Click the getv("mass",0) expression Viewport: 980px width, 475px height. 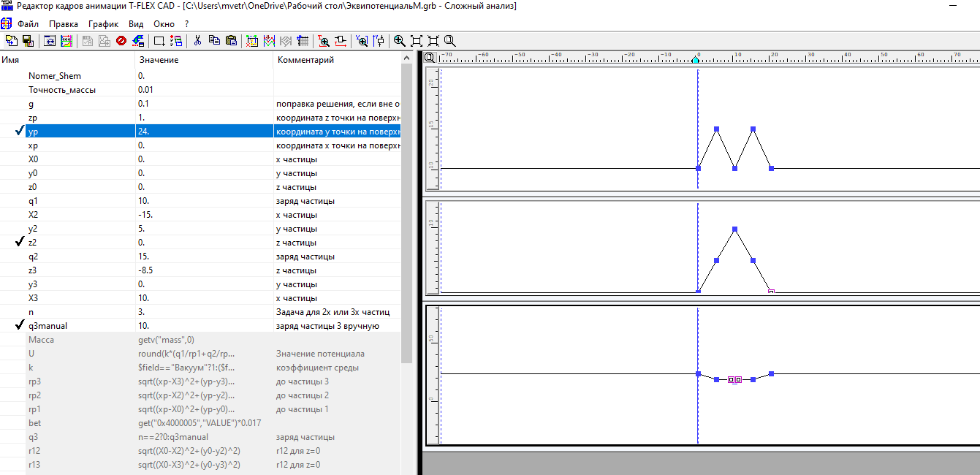coord(166,340)
